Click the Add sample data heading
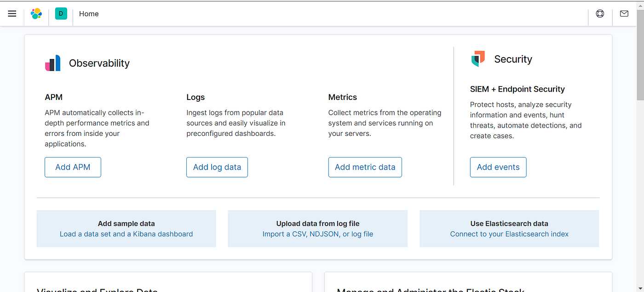 (x=126, y=223)
